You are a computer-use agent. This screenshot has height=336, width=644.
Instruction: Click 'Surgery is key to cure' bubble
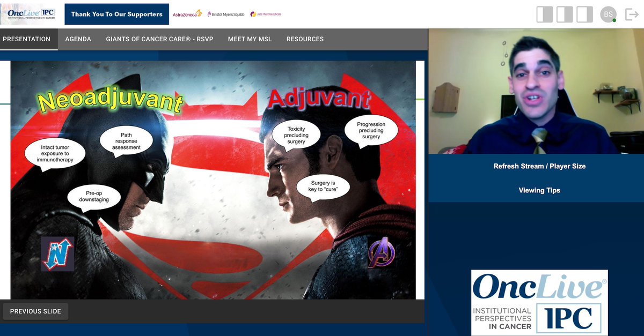[323, 187]
